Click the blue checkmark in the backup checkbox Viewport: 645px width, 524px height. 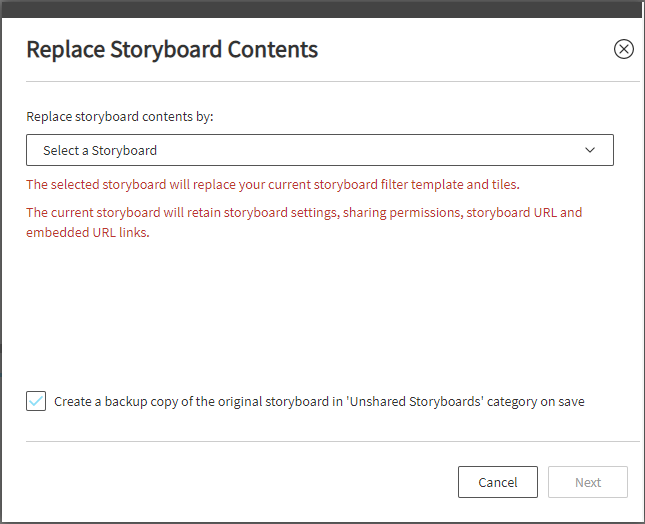(36, 401)
